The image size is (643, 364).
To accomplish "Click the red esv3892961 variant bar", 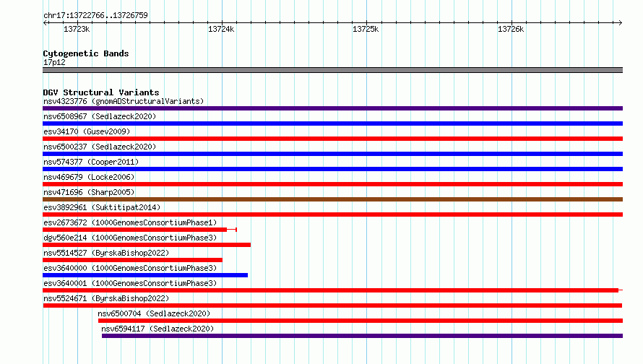I will [x=332, y=214].
